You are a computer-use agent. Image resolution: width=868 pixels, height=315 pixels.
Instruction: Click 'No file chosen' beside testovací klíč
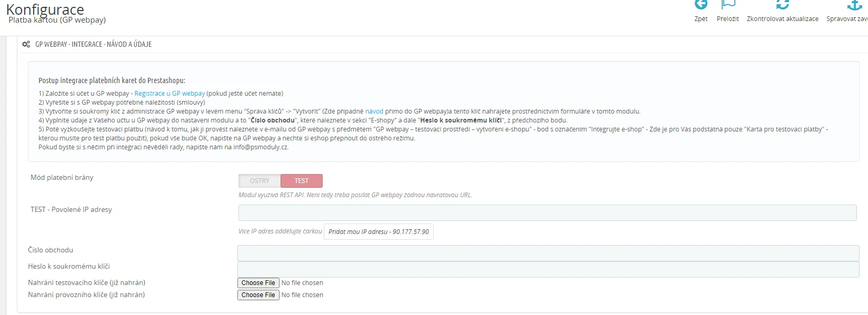point(302,283)
